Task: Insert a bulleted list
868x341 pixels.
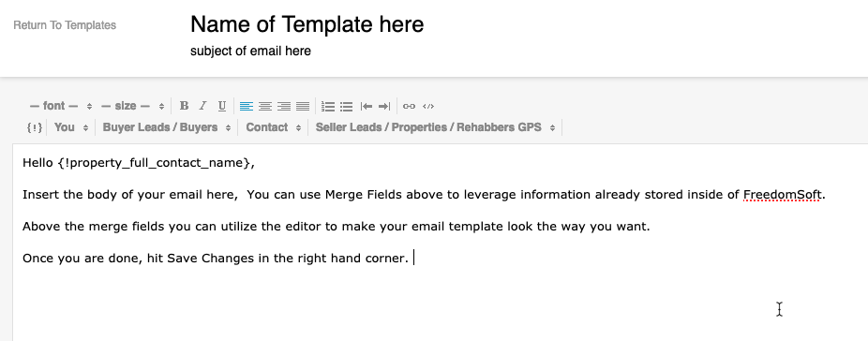Action: (347, 106)
